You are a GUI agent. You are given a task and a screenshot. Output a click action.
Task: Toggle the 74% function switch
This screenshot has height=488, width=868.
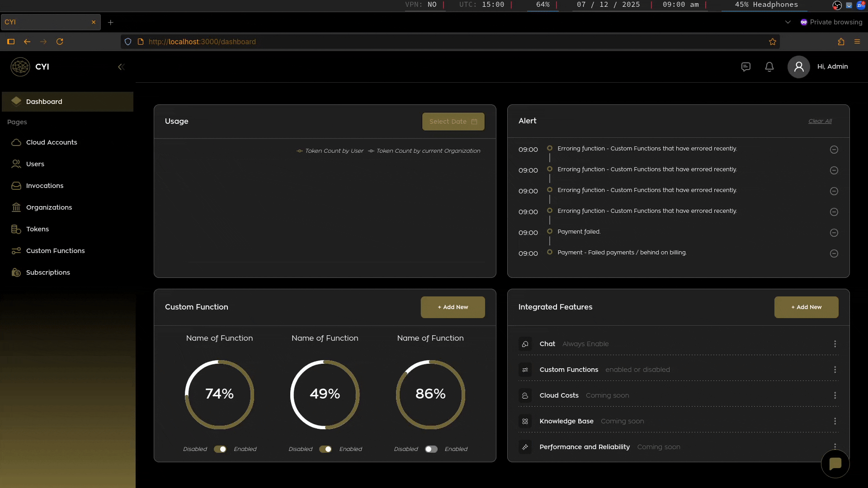220,449
